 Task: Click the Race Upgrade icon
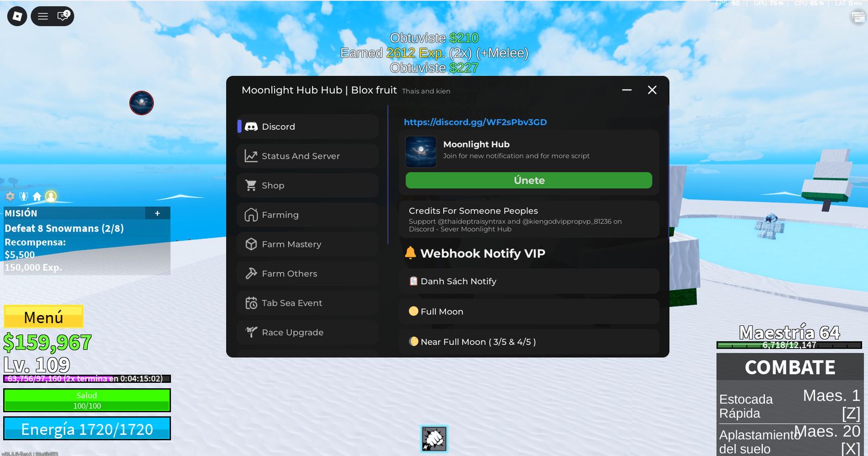point(251,332)
